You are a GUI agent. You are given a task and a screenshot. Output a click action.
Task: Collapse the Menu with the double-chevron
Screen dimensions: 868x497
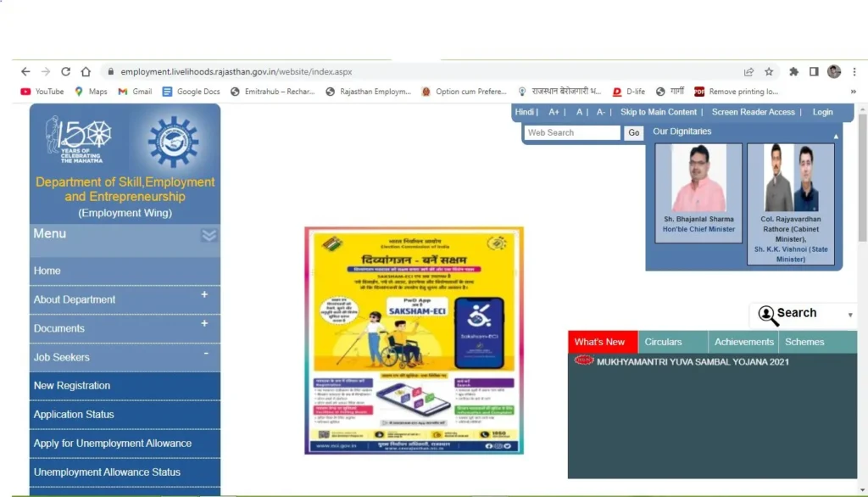(209, 235)
